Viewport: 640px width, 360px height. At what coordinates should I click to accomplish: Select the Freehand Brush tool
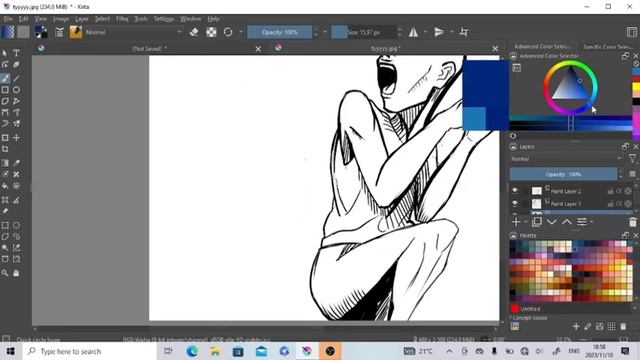point(5,78)
